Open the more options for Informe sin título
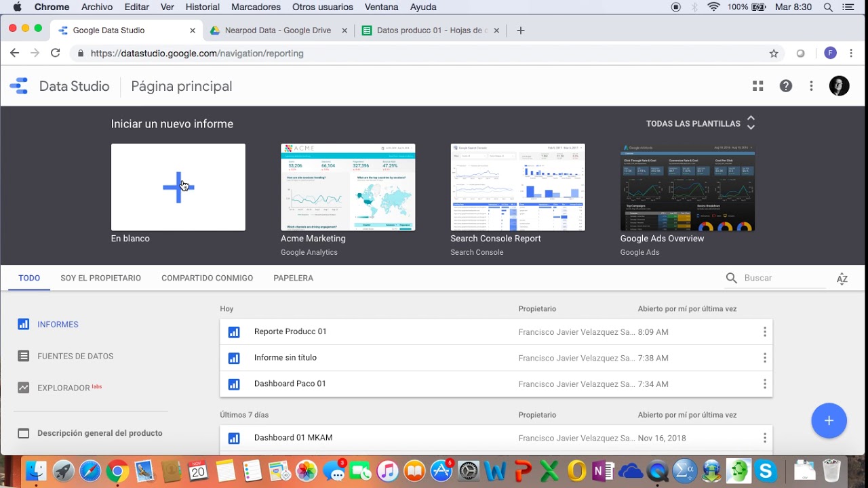 (x=765, y=358)
